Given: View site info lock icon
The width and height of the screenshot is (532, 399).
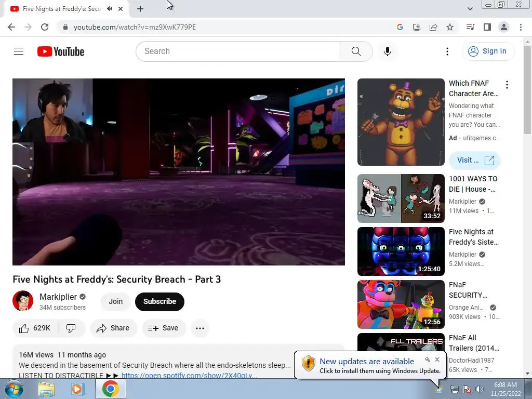Looking at the screenshot, I should [65, 27].
